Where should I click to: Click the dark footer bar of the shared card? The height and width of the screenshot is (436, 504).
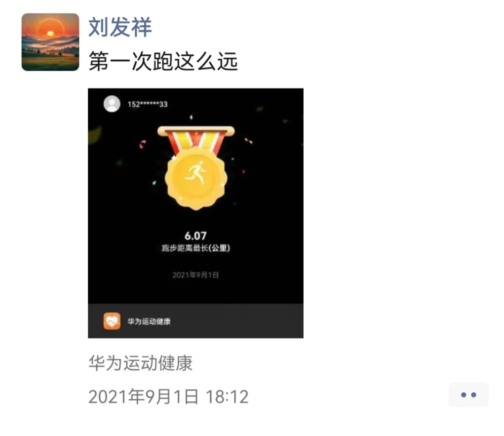pos(195,321)
